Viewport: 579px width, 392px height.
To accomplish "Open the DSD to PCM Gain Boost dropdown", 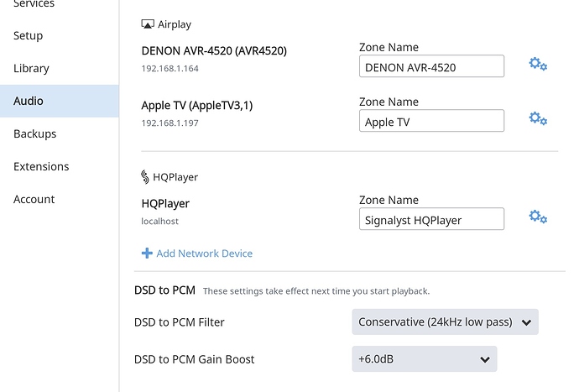I will tap(425, 358).
